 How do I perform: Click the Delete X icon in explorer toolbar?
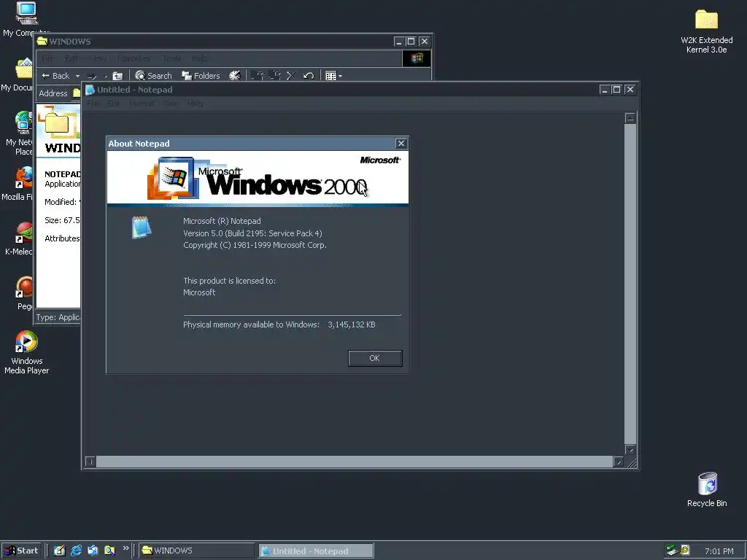pos(291,76)
